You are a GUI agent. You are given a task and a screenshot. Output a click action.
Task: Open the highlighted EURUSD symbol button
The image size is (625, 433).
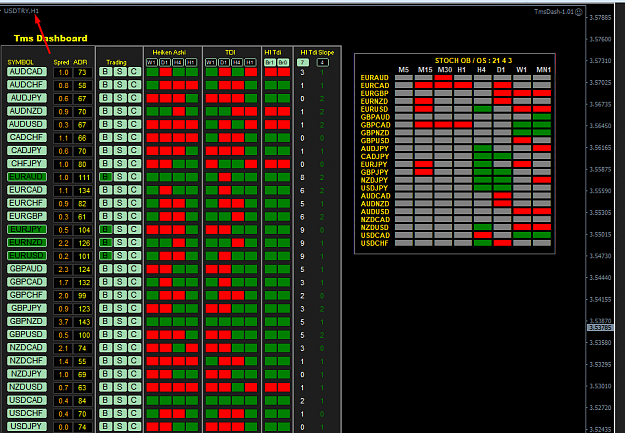[x=27, y=256]
